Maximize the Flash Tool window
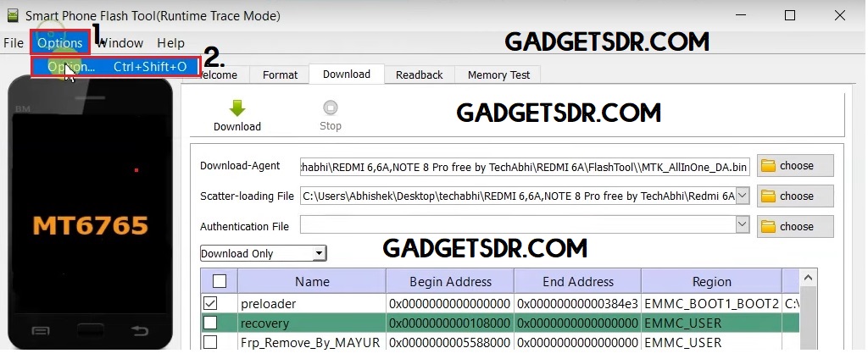Image resolution: width=868 pixels, height=359 pixels. [790, 15]
